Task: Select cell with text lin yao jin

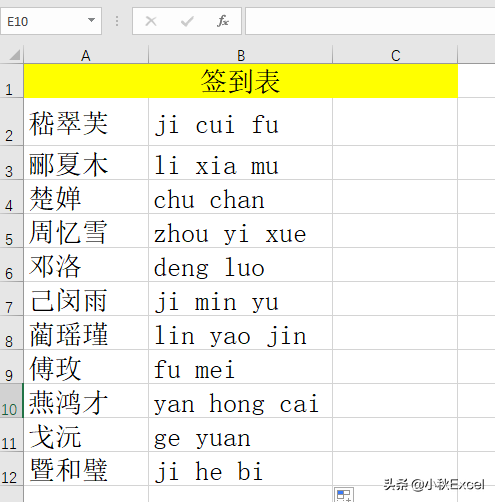Action: coord(241,333)
